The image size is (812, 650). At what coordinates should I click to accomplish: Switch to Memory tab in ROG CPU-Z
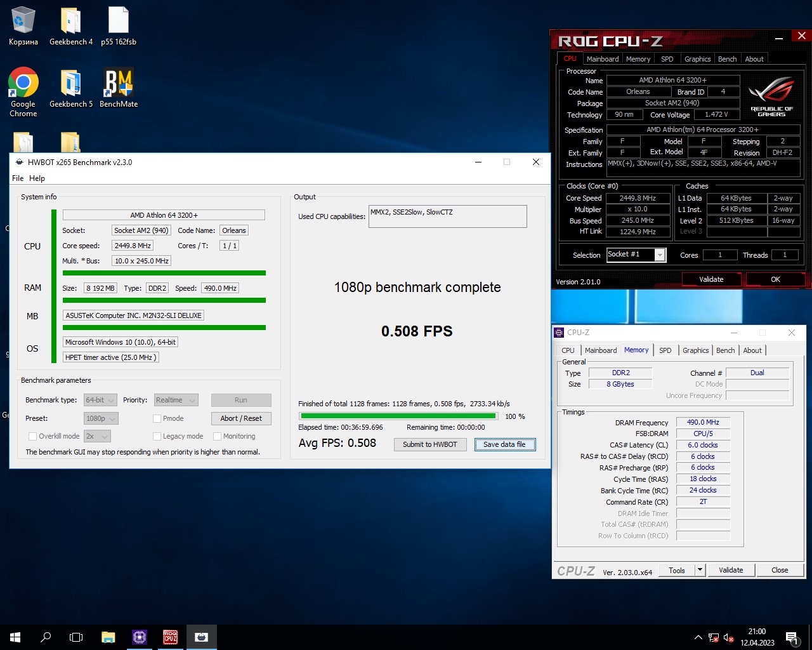pyautogui.click(x=638, y=59)
